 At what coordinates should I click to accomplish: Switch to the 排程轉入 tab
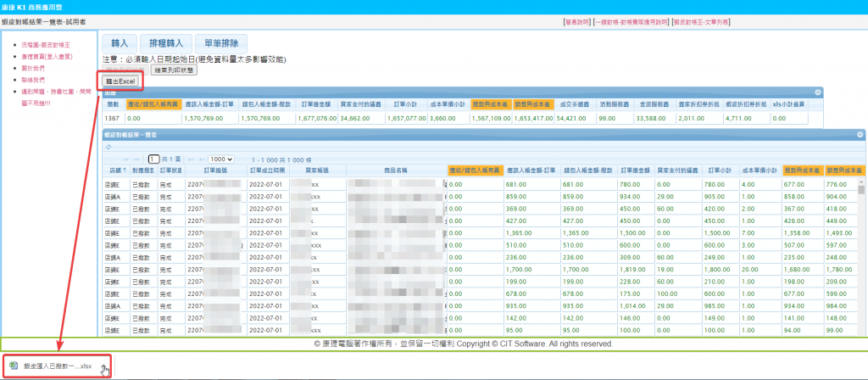pyautogui.click(x=164, y=43)
